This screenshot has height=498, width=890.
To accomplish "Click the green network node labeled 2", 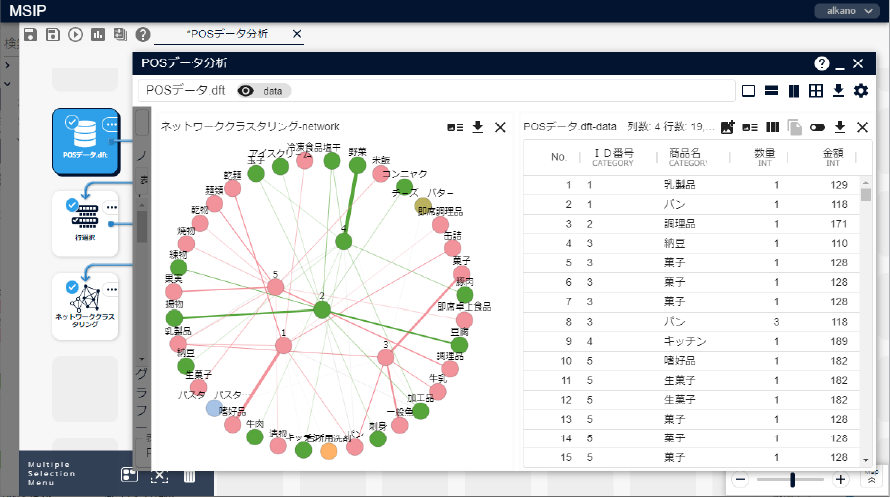I will click(322, 309).
